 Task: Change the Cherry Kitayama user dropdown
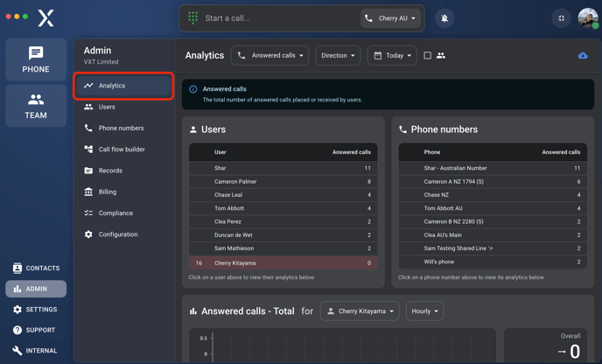[360, 311]
